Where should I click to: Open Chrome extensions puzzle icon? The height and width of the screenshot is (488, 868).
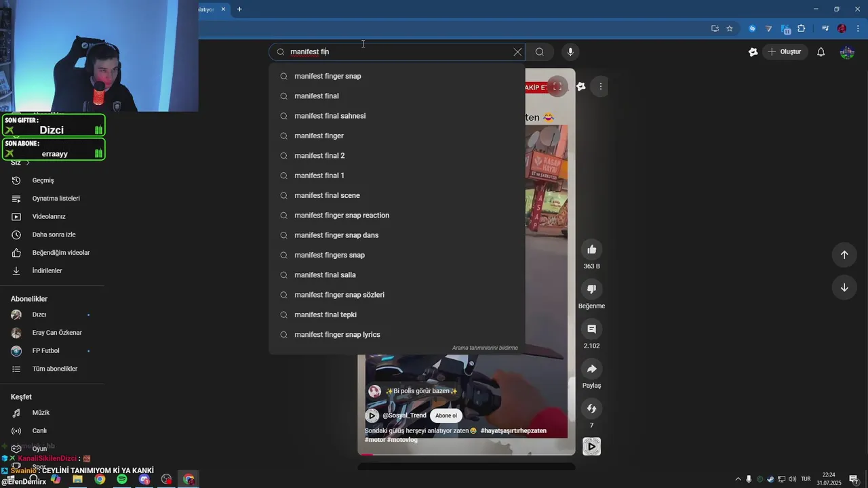[802, 28]
